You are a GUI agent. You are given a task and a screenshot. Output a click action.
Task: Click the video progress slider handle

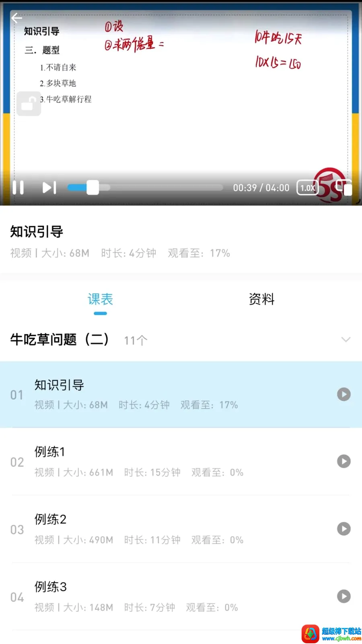(x=93, y=188)
